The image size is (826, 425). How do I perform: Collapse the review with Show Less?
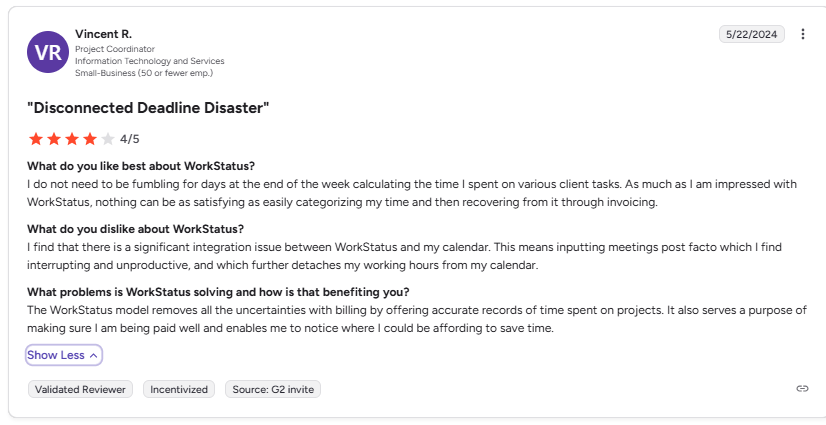pyautogui.click(x=63, y=355)
